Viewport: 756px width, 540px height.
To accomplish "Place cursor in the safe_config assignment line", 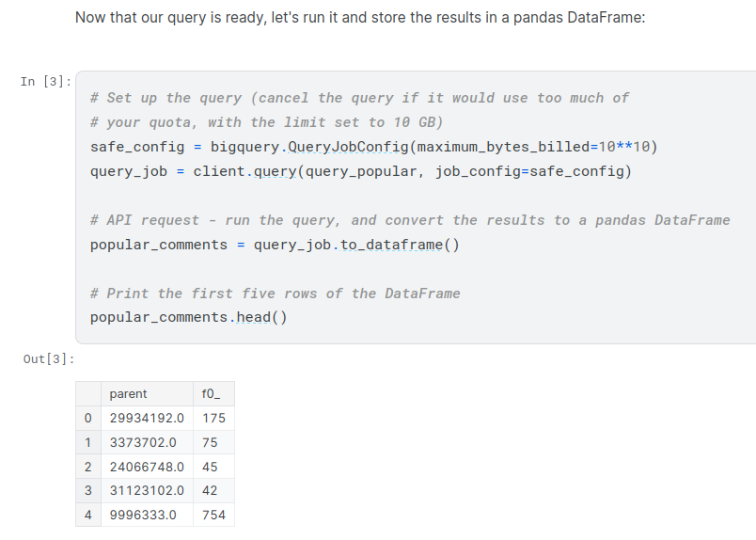I will pos(373,147).
